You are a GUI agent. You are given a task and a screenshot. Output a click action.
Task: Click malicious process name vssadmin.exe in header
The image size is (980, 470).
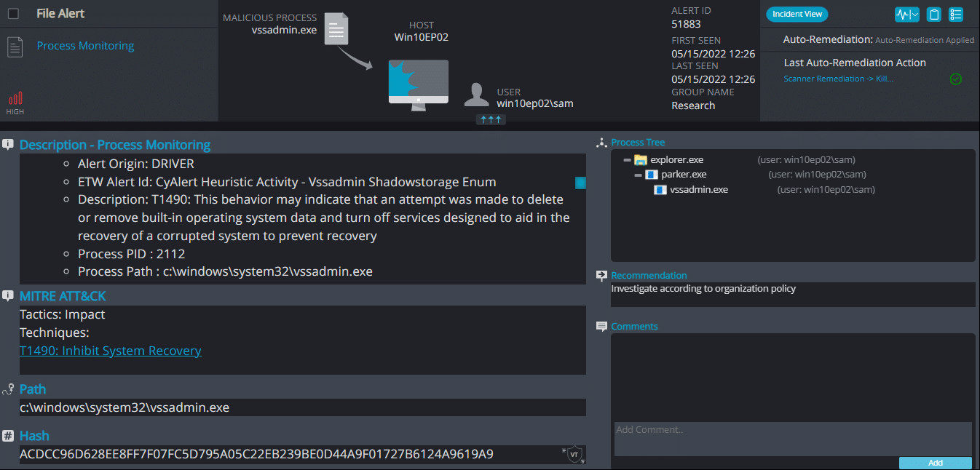point(284,30)
